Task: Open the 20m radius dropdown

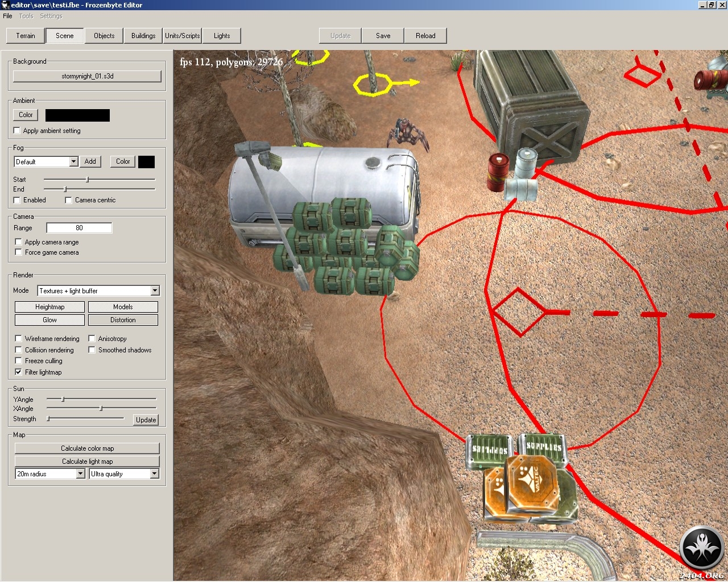Action: coord(80,474)
